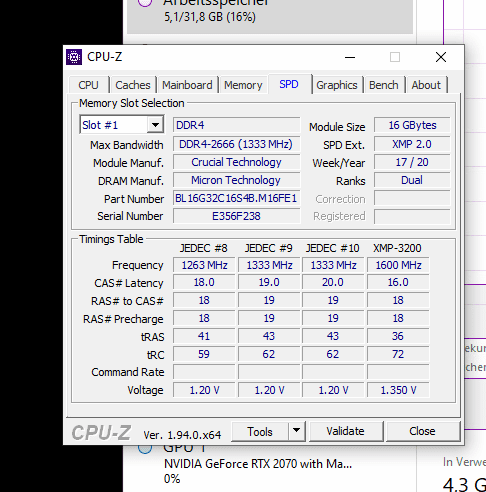Click XMP-3200 CAS latency 16.0
This screenshot has height=492, width=486.
pyautogui.click(x=398, y=282)
